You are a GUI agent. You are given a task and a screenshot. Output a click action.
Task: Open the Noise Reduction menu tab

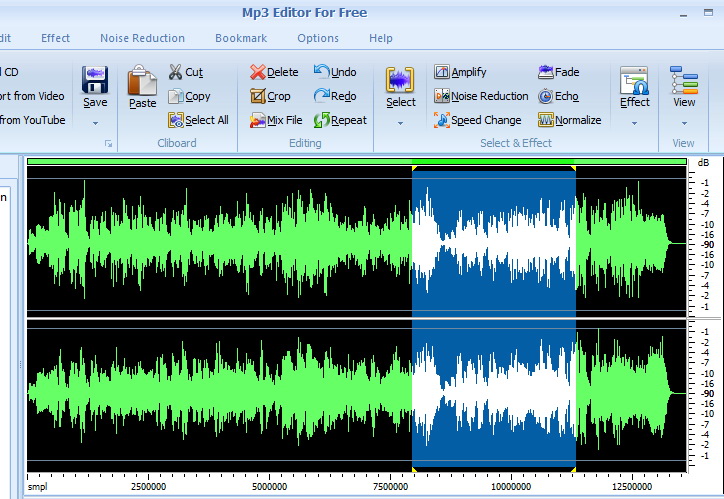(x=142, y=38)
